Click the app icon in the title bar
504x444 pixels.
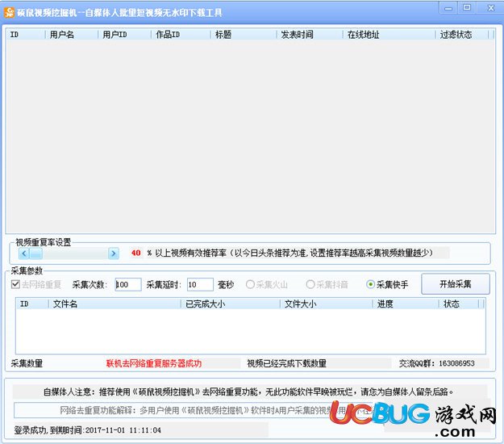pyautogui.click(x=10, y=13)
